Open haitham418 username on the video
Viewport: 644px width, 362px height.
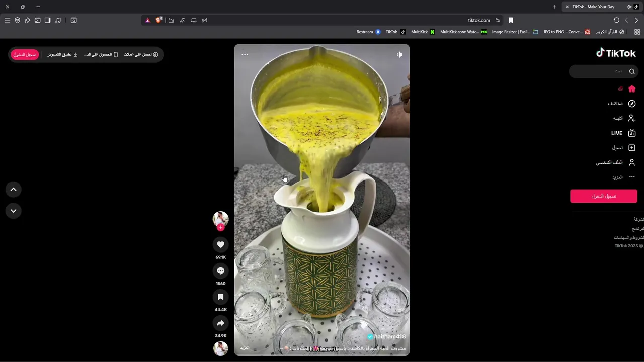(389, 336)
